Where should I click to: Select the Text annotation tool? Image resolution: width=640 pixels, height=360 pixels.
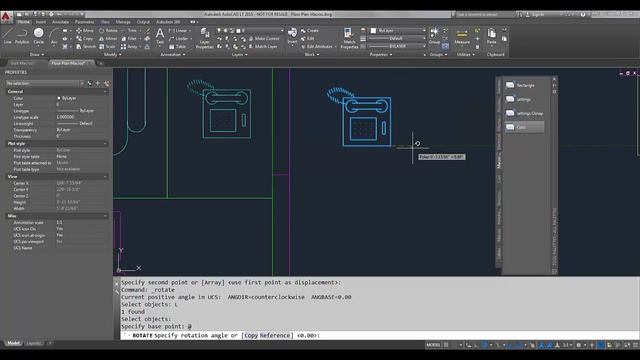click(x=160, y=36)
